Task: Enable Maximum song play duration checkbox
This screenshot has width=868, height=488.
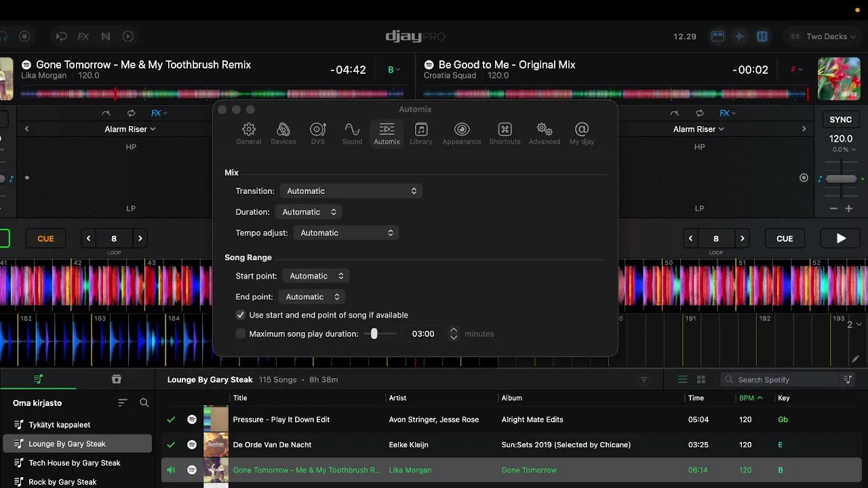Action: click(240, 333)
